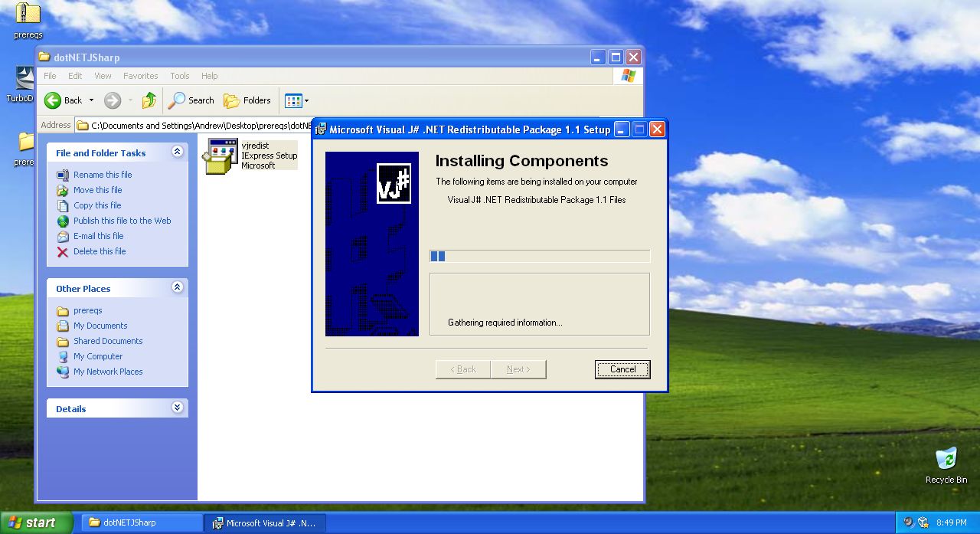980x534 pixels.
Task: Click the Shared Documents folder icon
Action: point(63,341)
